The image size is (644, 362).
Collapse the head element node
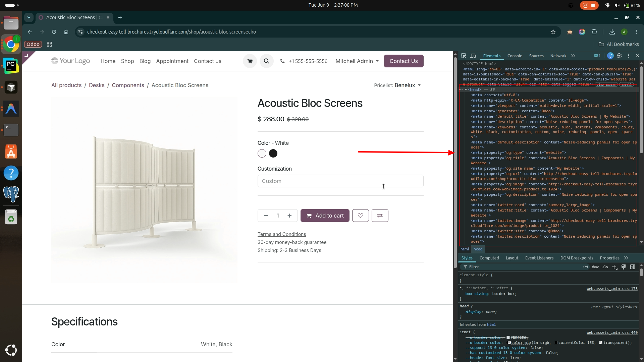pos(466,90)
